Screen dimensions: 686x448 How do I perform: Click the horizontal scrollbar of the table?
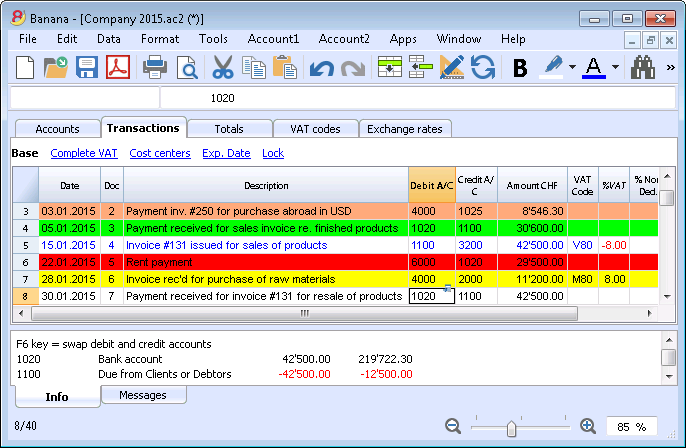304,313
